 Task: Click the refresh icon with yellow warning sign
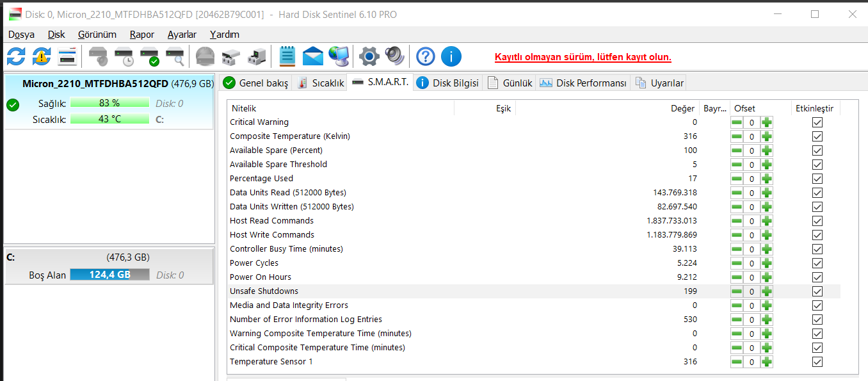point(42,56)
